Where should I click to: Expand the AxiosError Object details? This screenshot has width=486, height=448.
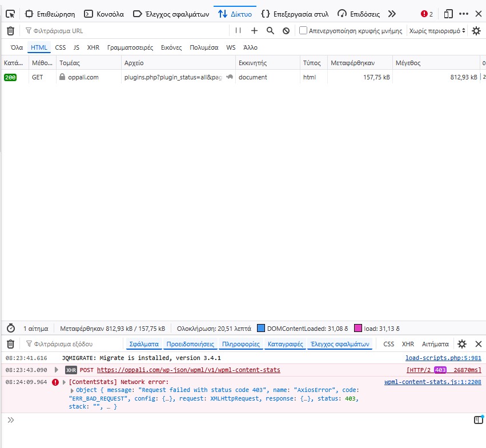click(x=73, y=390)
